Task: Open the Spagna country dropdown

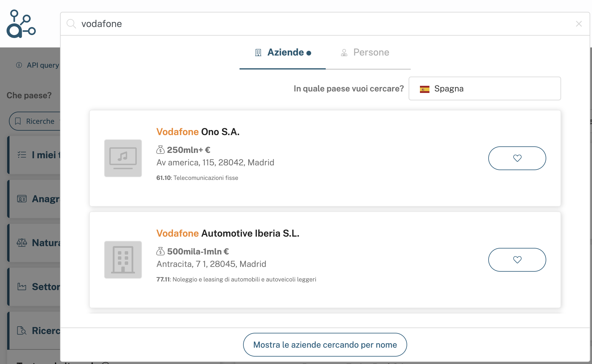Action: [x=485, y=88]
